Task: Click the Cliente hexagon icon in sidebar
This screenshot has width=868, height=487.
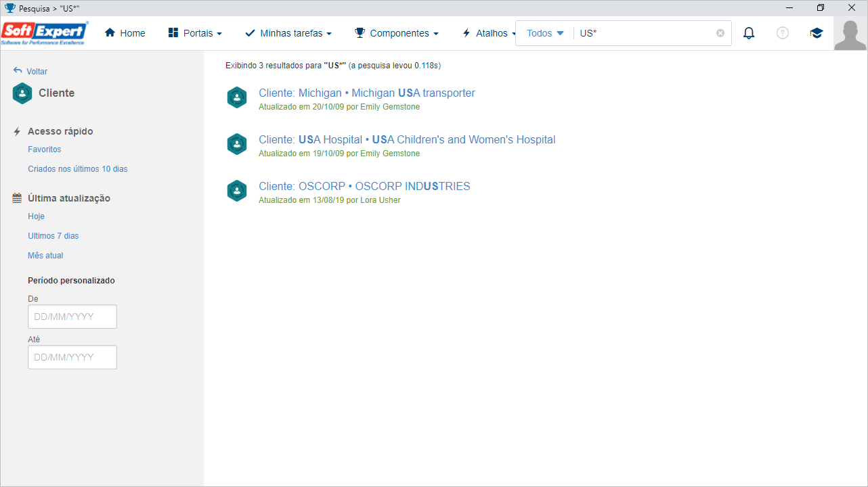Action: [x=22, y=93]
